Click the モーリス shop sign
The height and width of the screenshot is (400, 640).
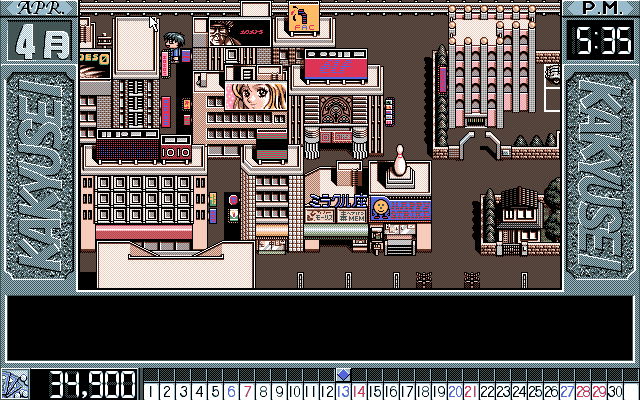pyautogui.click(x=320, y=216)
